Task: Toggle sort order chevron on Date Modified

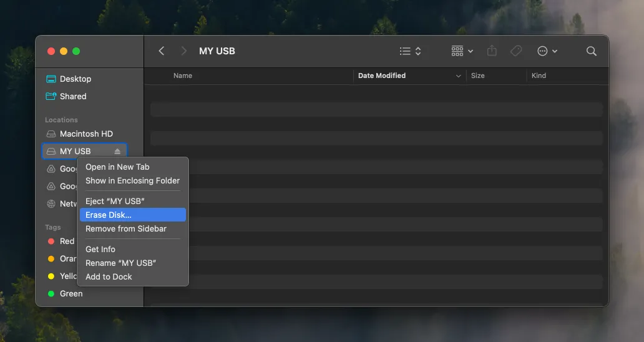Action: tap(458, 76)
